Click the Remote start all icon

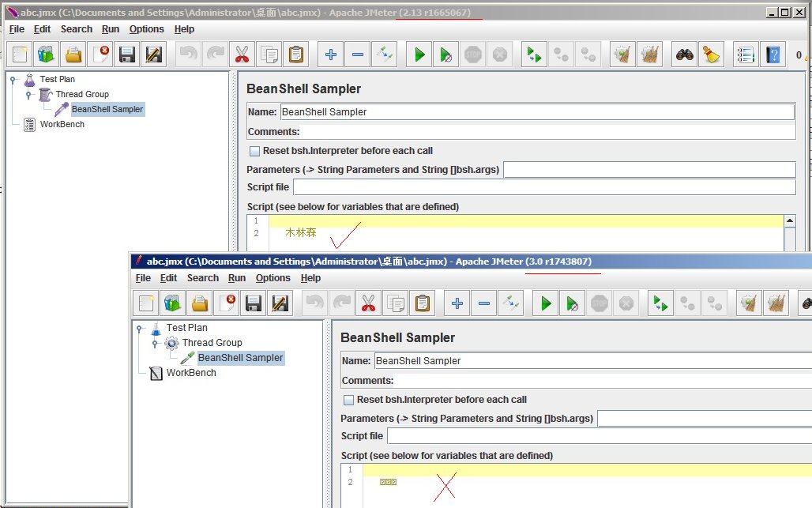532,54
